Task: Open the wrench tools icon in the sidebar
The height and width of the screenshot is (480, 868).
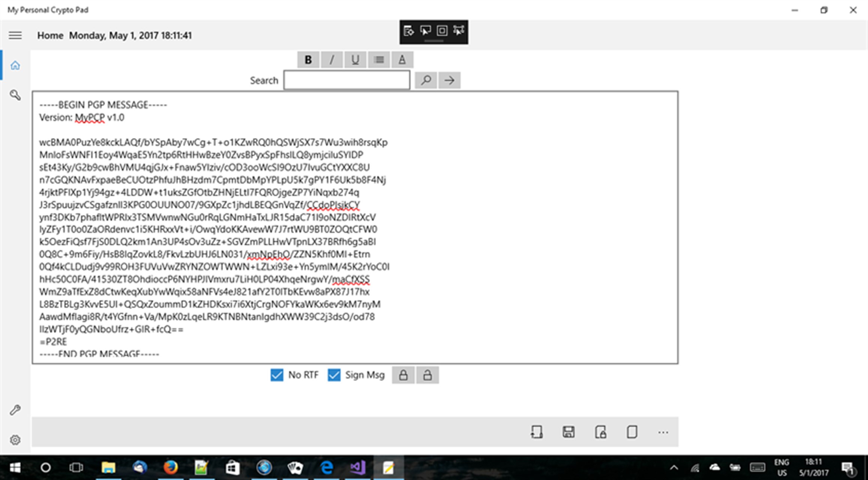Action: (15, 409)
